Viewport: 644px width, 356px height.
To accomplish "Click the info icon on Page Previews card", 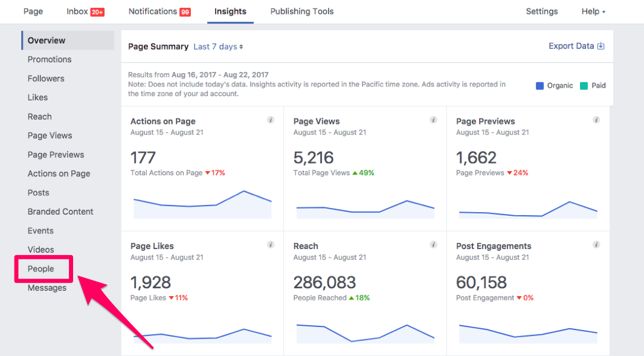I will coord(596,120).
